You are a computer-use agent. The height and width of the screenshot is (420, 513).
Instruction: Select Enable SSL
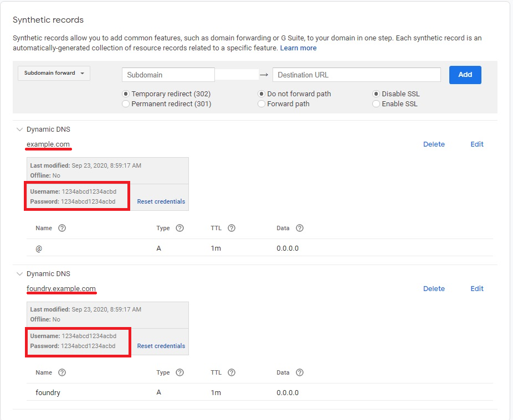click(377, 103)
